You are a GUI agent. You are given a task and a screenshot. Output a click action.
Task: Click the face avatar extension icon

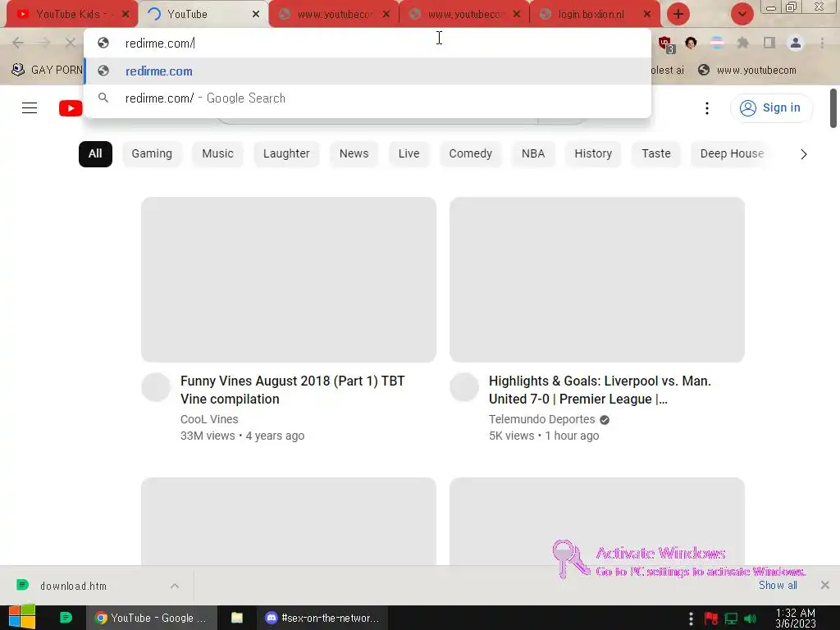pos(691,43)
